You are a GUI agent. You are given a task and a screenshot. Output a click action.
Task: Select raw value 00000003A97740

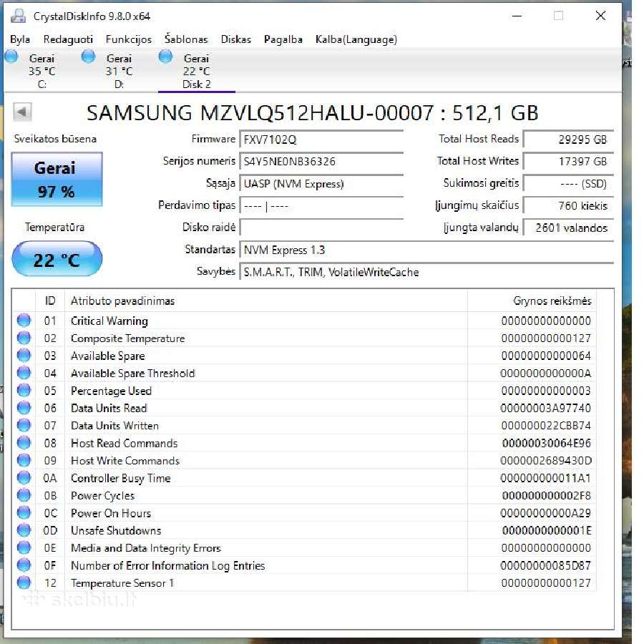point(545,409)
